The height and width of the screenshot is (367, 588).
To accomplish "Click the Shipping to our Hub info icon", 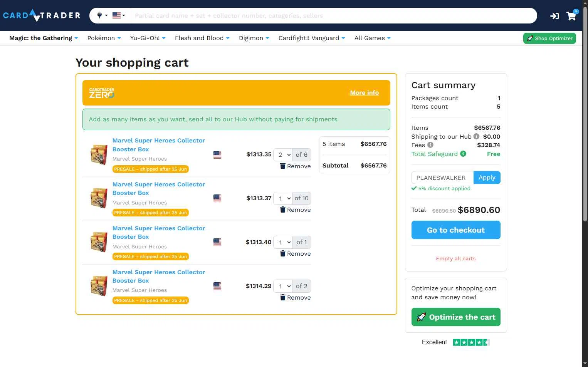I will click(x=476, y=136).
